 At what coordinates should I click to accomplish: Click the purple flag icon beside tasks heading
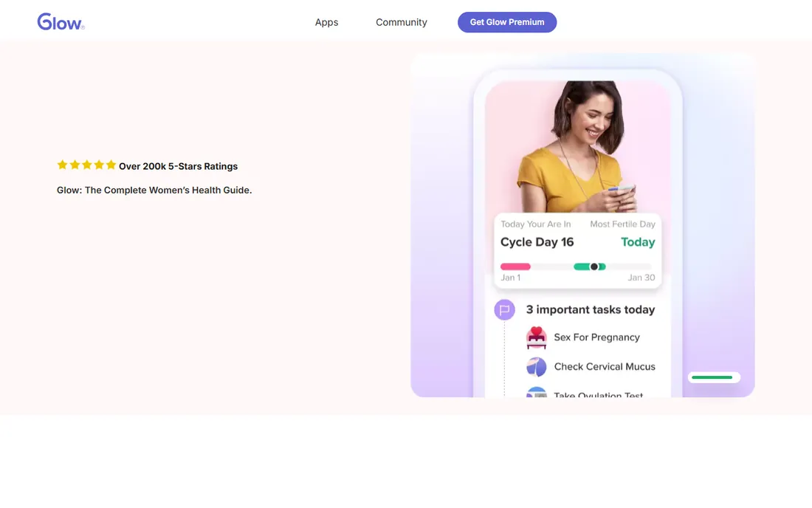pos(504,309)
